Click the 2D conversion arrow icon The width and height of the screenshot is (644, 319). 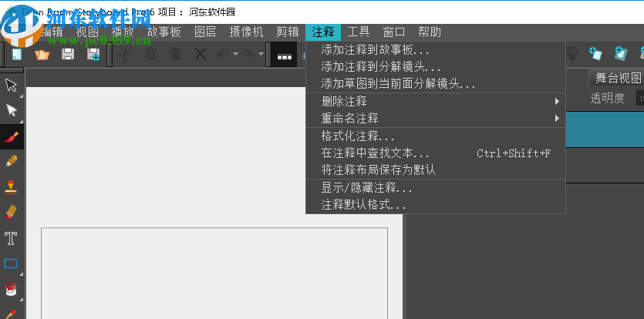572,54
